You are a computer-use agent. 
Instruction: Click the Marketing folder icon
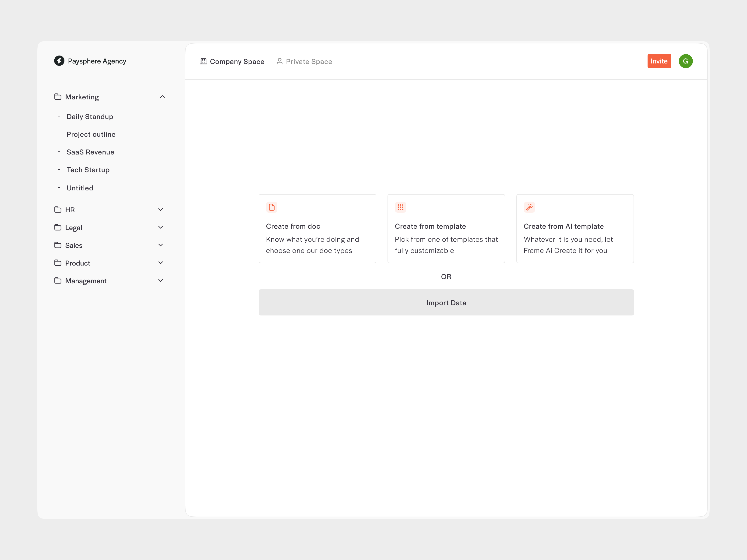point(58,97)
